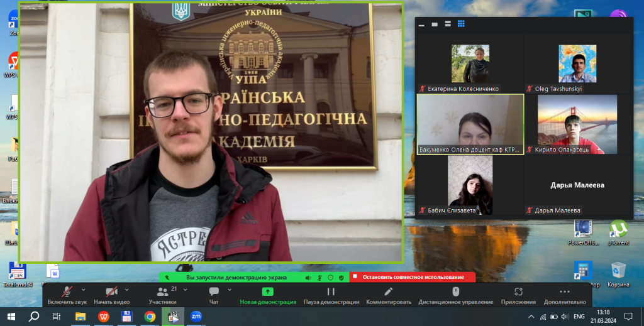Open system volume tray icon
The width and height of the screenshot is (644, 326).
coord(565,317)
